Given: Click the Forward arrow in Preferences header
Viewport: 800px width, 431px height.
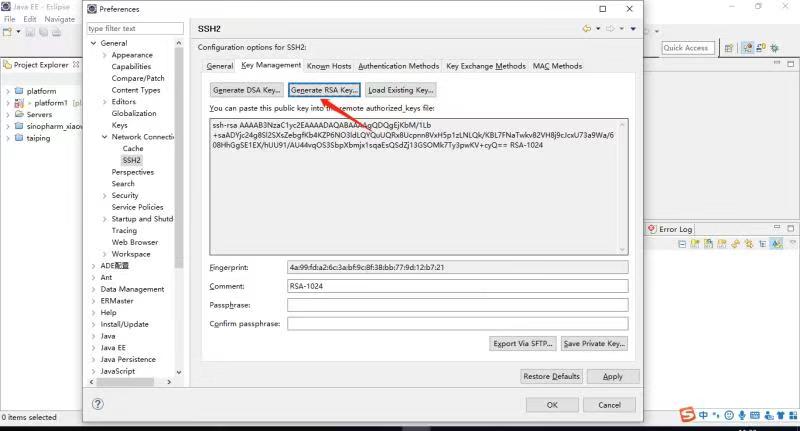Looking at the screenshot, I should coord(610,29).
